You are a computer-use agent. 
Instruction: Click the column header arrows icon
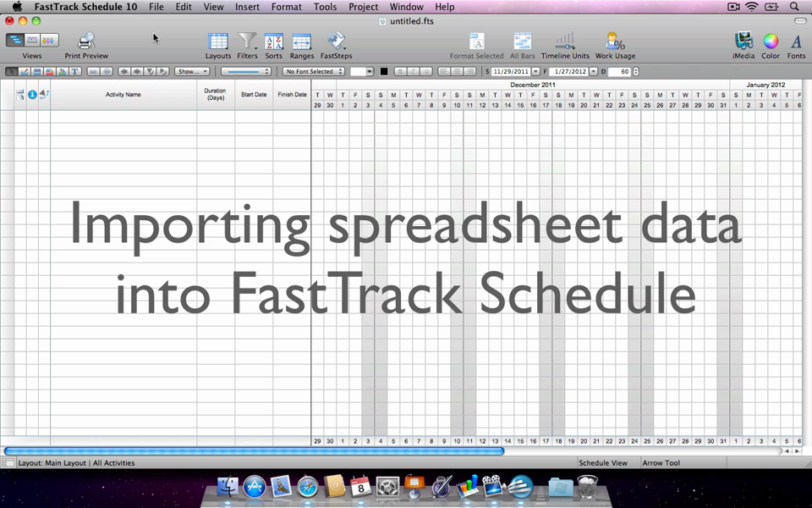(x=44, y=94)
